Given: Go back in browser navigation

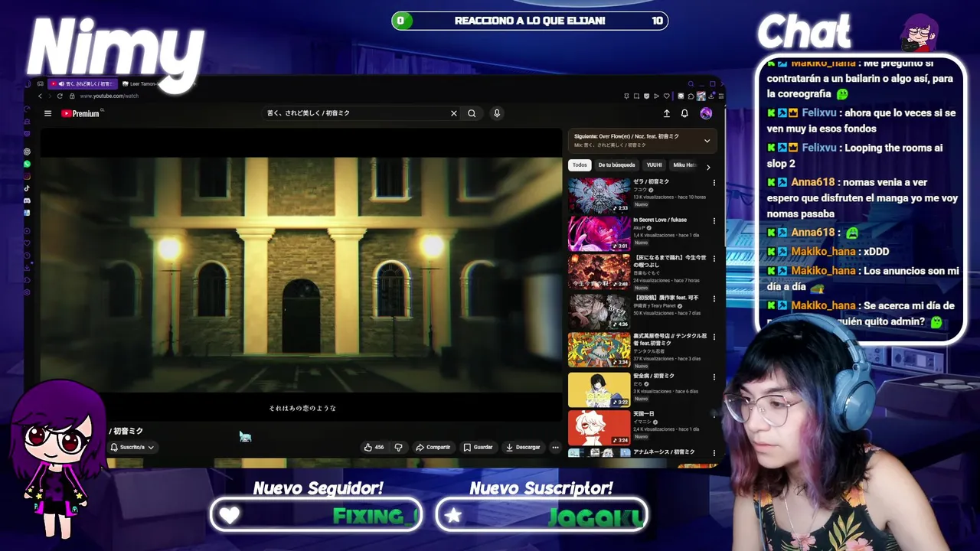Looking at the screenshot, I should click(41, 96).
